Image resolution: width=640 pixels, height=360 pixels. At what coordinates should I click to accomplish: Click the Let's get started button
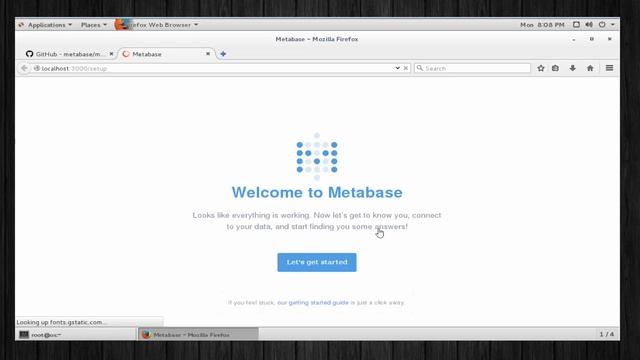(x=317, y=262)
